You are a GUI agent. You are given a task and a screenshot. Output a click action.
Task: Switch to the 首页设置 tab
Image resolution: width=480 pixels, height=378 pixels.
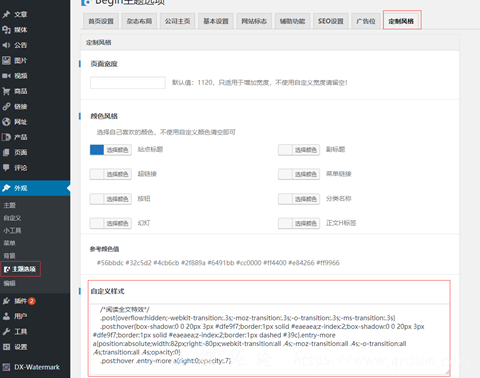(101, 21)
